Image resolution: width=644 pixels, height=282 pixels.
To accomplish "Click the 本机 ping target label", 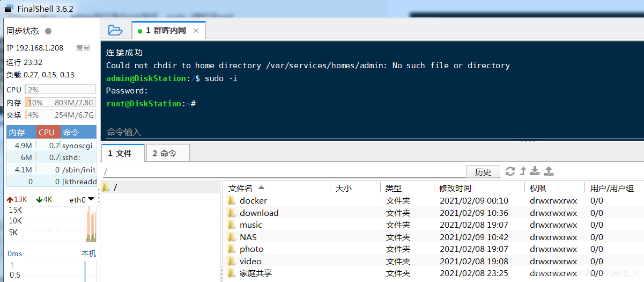I will point(88,254).
